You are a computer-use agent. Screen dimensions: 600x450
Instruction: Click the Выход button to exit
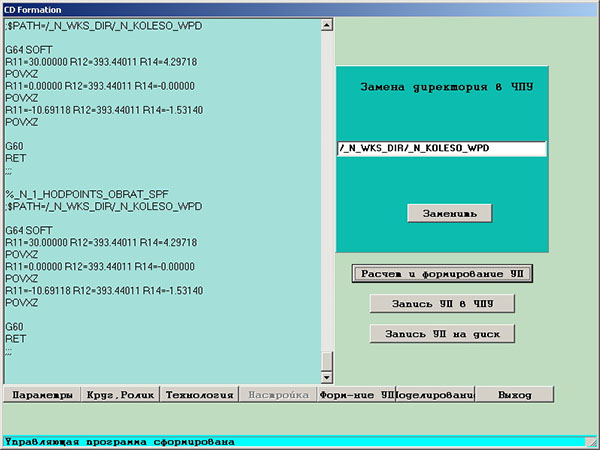tap(515, 395)
